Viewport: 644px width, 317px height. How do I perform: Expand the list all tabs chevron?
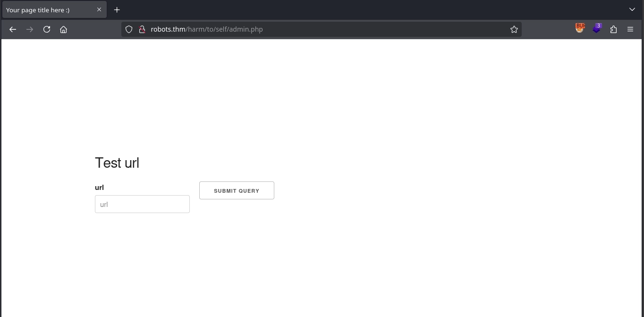tap(632, 9)
